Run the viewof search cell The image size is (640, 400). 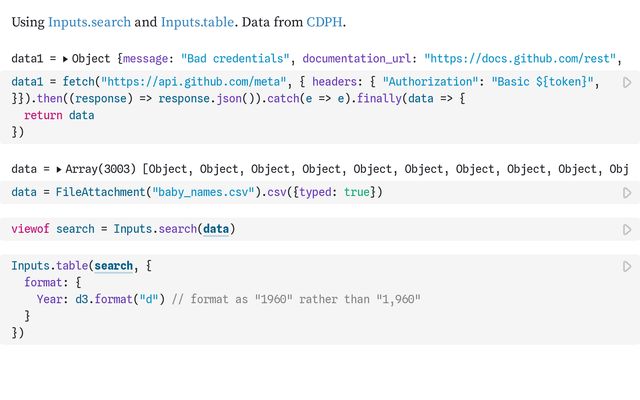click(627, 229)
